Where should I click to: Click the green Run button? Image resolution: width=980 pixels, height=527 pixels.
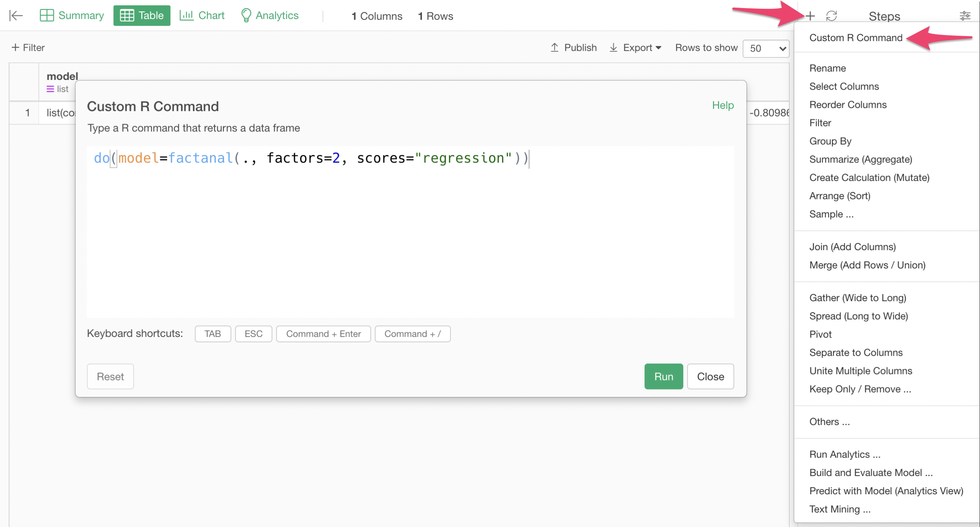[x=663, y=376]
